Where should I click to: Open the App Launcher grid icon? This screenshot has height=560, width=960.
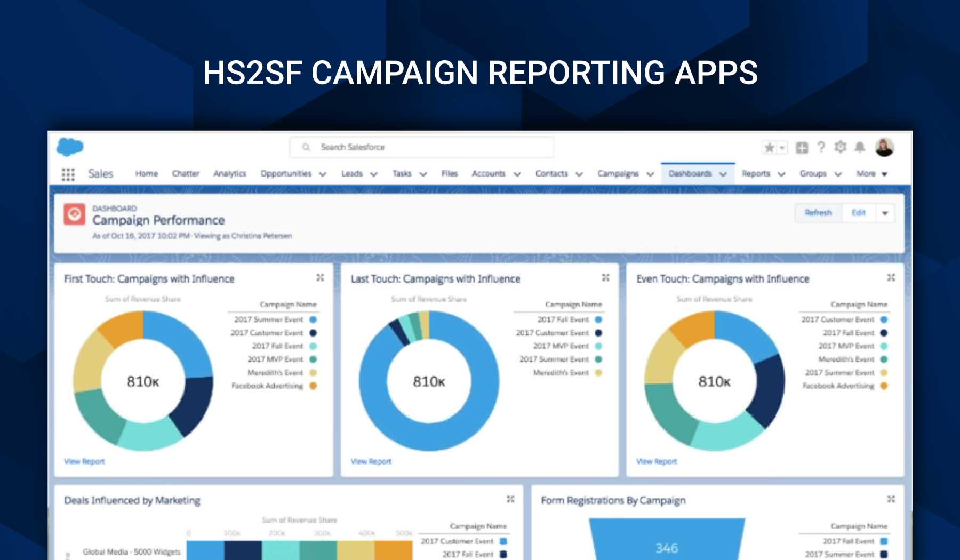coord(68,174)
